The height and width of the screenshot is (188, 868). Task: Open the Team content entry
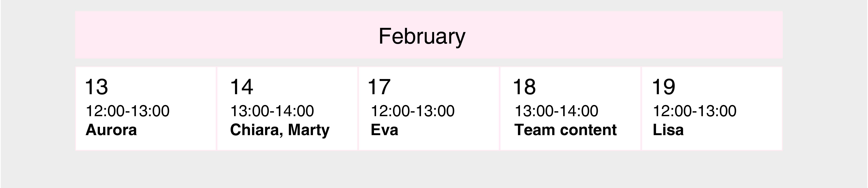click(566, 130)
